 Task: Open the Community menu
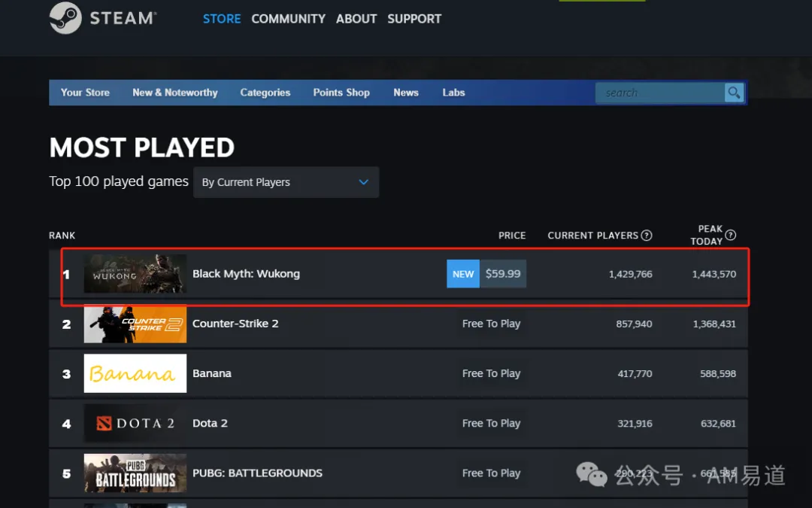(x=289, y=19)
